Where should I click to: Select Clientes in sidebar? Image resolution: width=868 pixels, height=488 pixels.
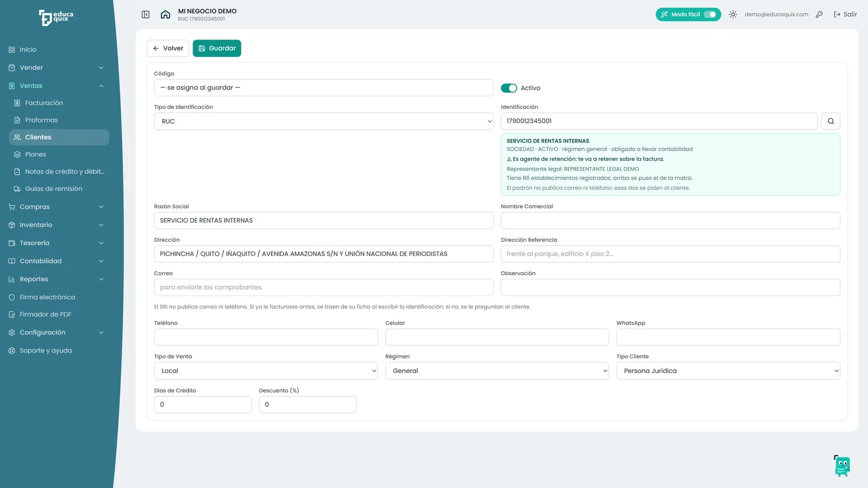coord(59,137)
